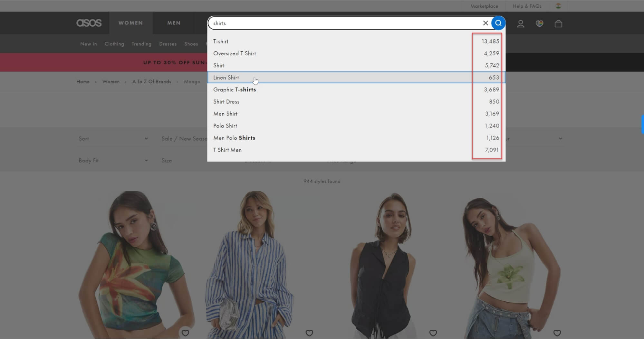The width and height of the screenshot is (644, 339).
Task: Click the ASOS logo
Action: [x=89, y=23]
